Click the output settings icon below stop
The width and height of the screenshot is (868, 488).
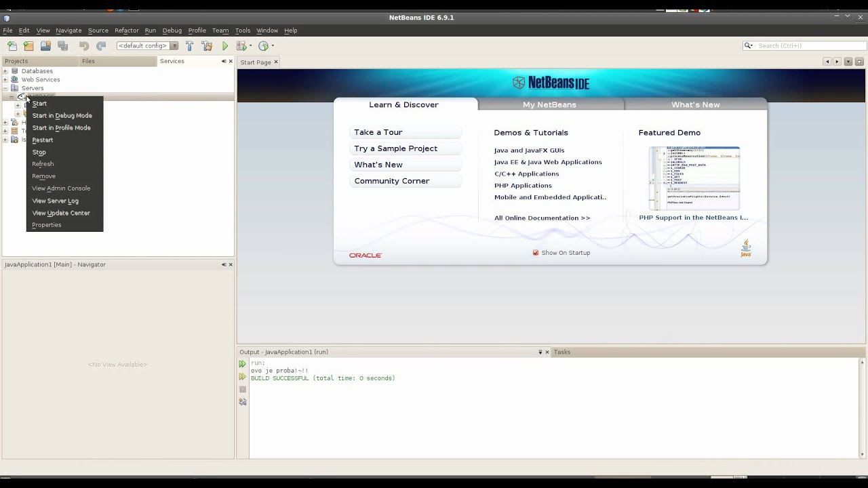click(242, 402)
